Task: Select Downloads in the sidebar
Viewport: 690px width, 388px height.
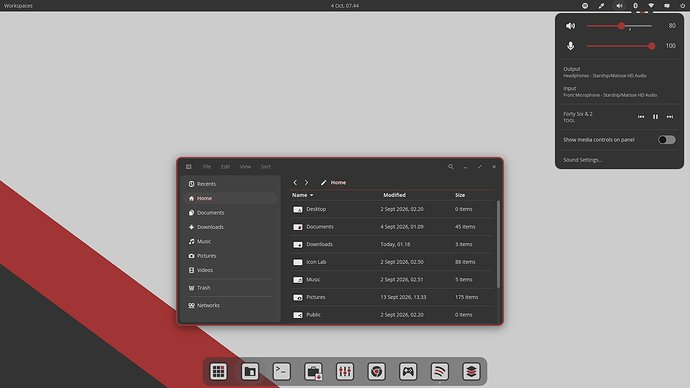Action: (x=230, y=227)
